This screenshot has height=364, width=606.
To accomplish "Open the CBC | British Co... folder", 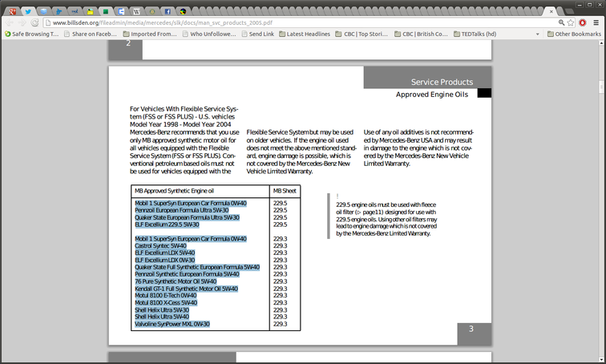I will pyautogui.click(x=421, y=34).
